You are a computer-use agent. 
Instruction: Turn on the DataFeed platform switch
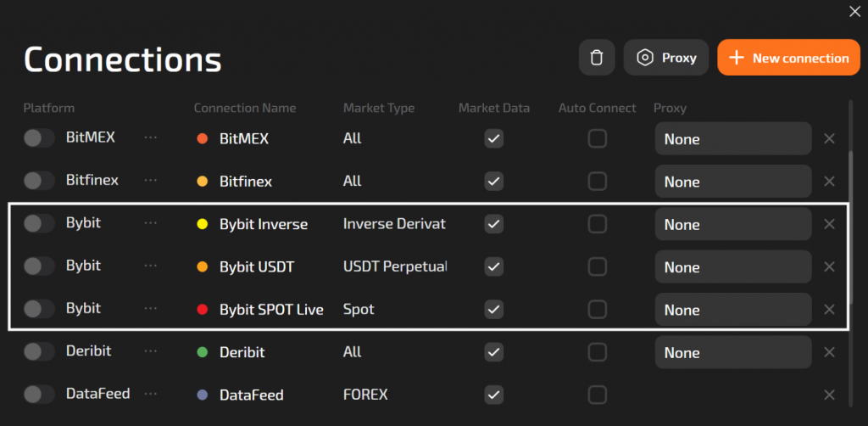(x=39, y=395)
